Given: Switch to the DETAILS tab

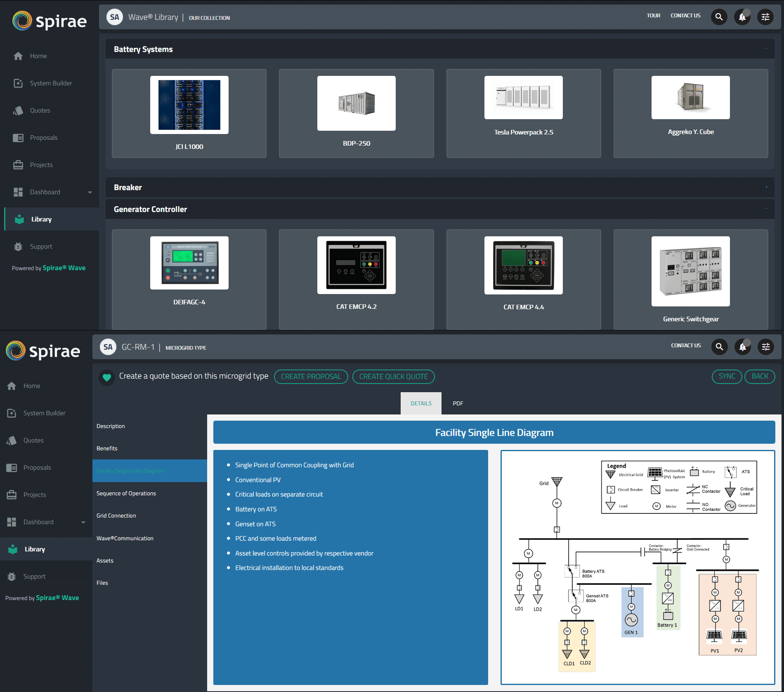Looking at the screenshot, I should (x=421, y=403).
